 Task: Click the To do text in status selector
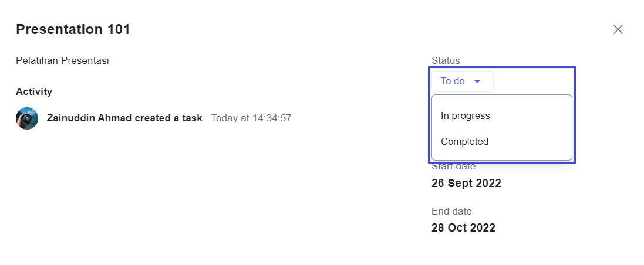453,81
